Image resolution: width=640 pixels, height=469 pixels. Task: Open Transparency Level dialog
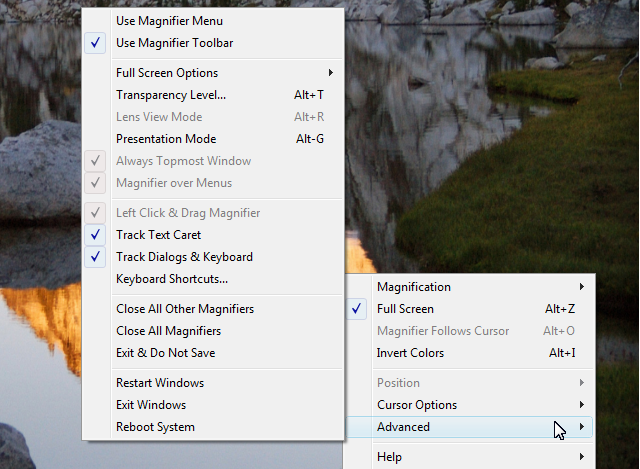[171, 95]
